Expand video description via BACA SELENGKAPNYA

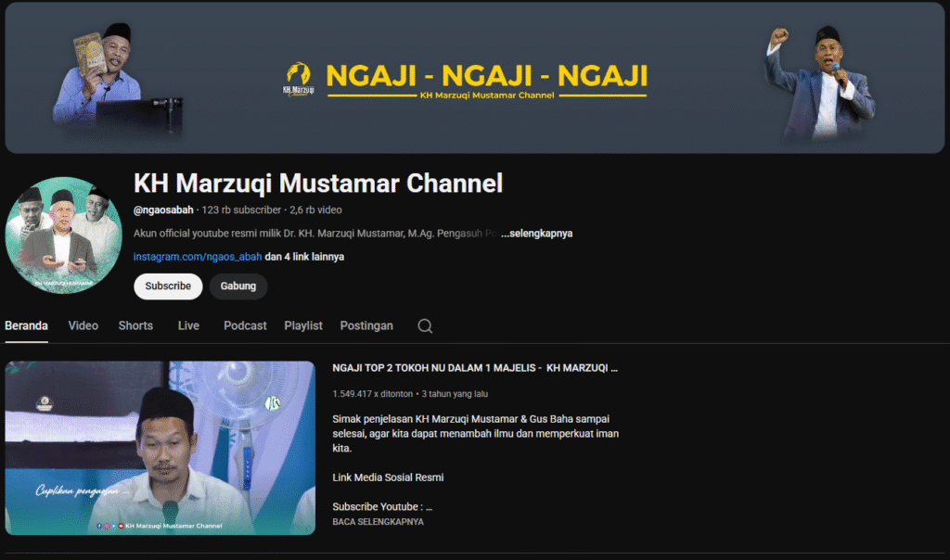(378, 522)
